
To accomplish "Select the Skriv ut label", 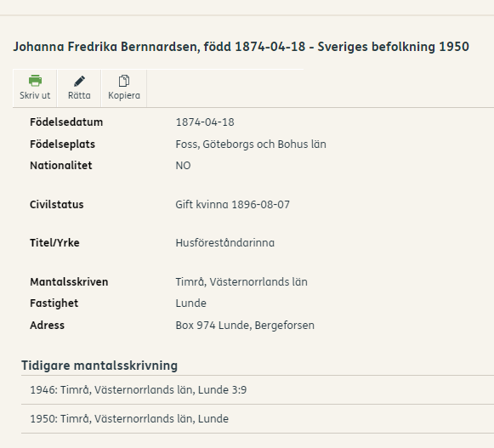I will 35,95.
